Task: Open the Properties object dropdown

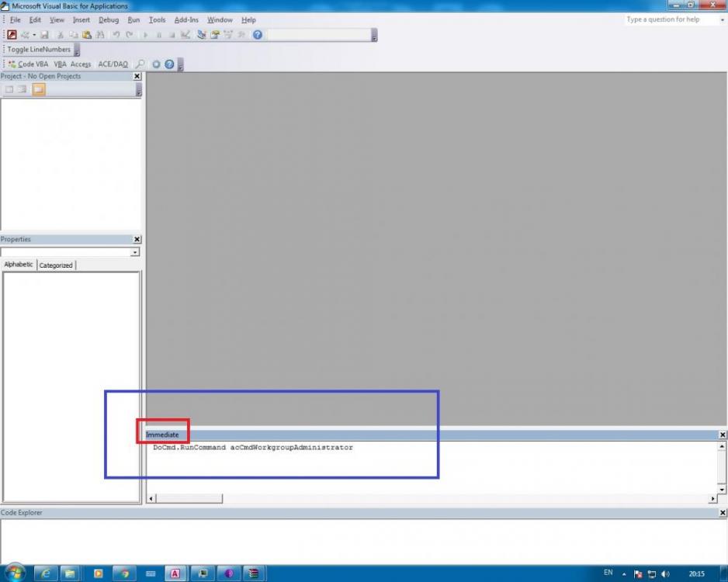Action: pyautogui.click(x=134, y=252)
